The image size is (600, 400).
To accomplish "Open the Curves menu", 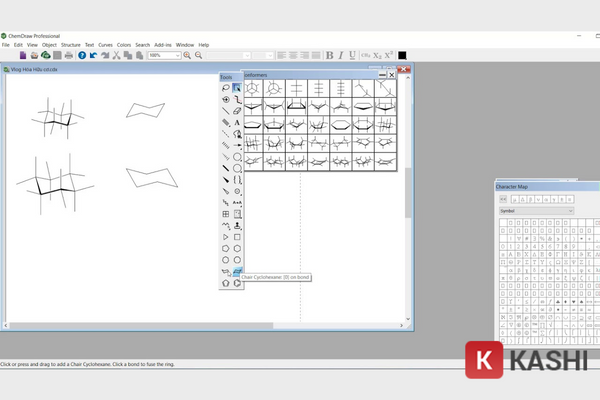I will tap(105, 45).
